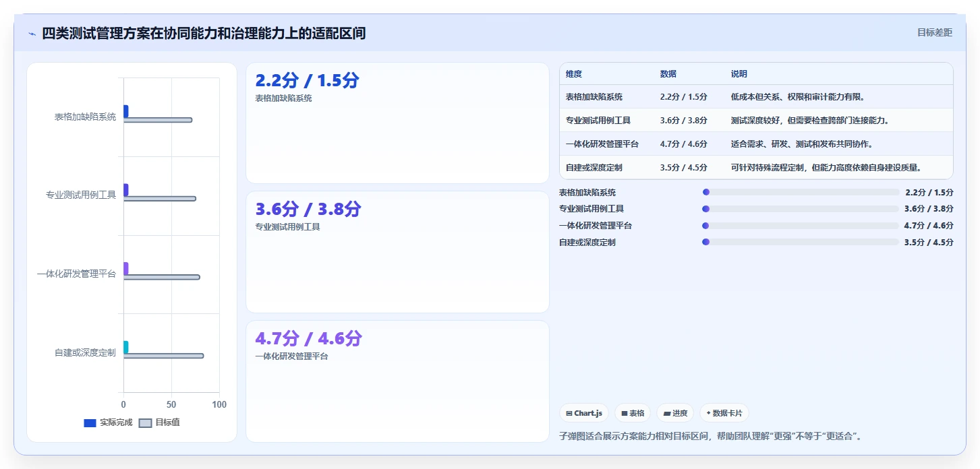The width and height of the screenshot is (980, 469).
Task: Click the dashboard title 四类测试管理方案
Action: point(204,33)
